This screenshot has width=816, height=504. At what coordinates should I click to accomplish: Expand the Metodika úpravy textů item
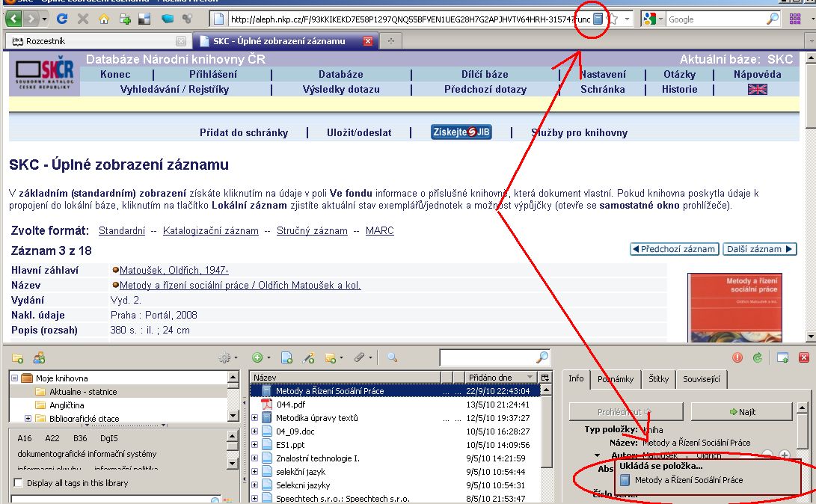pyautogui.click(x=254, y=418)
